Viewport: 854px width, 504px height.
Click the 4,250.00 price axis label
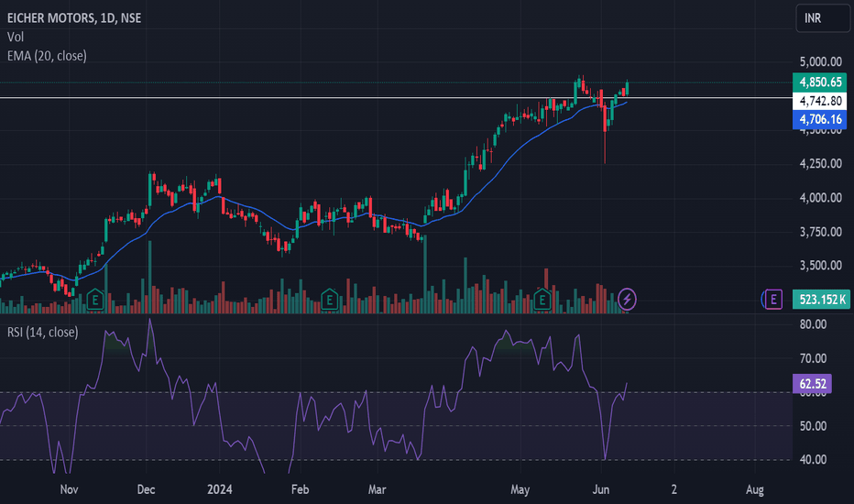tap(820, 163)
